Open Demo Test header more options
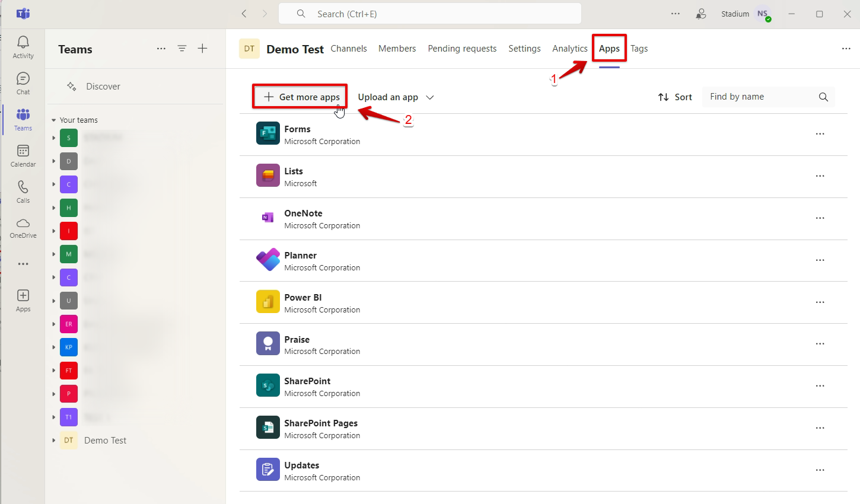860x504 pixels. click(846, 49)
